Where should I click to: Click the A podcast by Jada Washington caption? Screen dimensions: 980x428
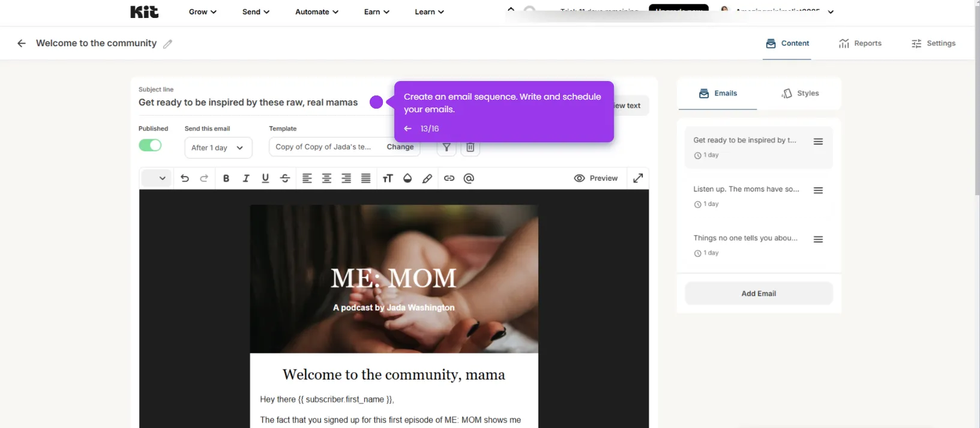click(x=394, y=307)
